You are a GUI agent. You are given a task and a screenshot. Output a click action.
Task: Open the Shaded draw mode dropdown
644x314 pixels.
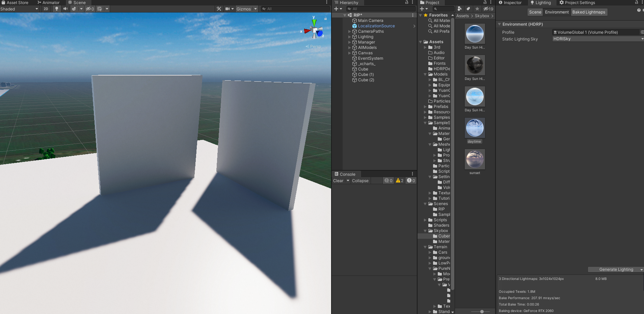pos(19,9)
